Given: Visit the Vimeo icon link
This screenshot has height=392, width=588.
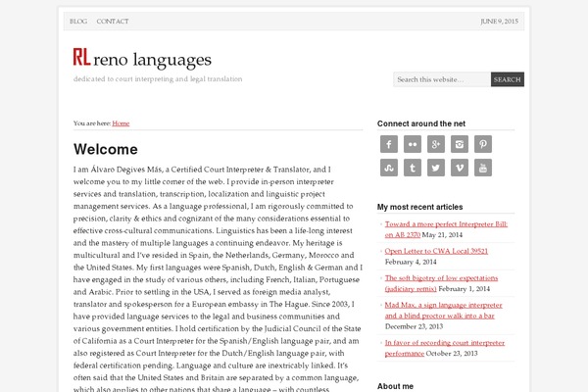Looking at the screenshot, I should pos(459,168).
